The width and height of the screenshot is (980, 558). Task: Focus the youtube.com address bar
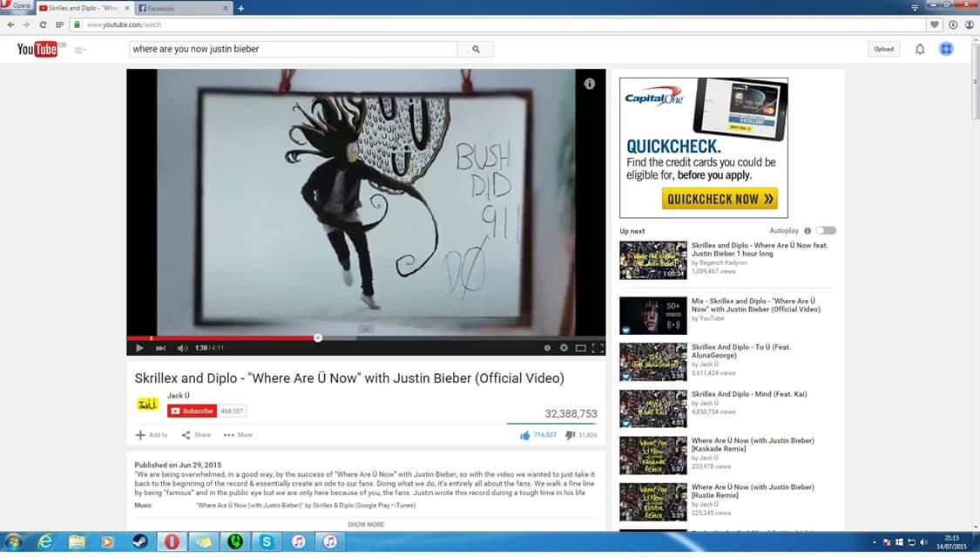[x=497, y=24]
